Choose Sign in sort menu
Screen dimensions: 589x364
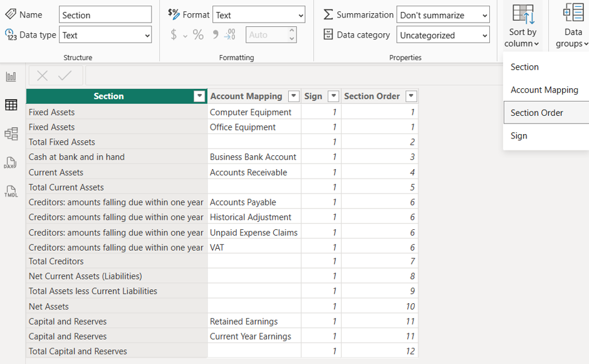click(x=546, y=135)
